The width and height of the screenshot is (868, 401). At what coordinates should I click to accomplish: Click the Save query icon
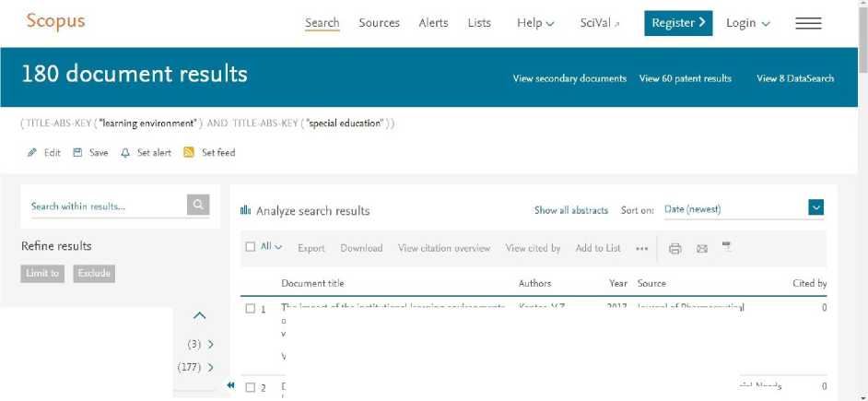tap(77, 153)
